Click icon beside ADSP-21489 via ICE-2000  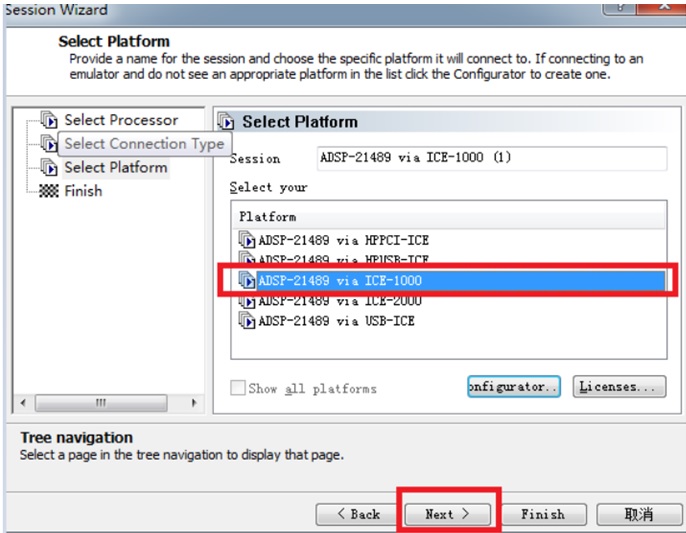click(247, 301)
